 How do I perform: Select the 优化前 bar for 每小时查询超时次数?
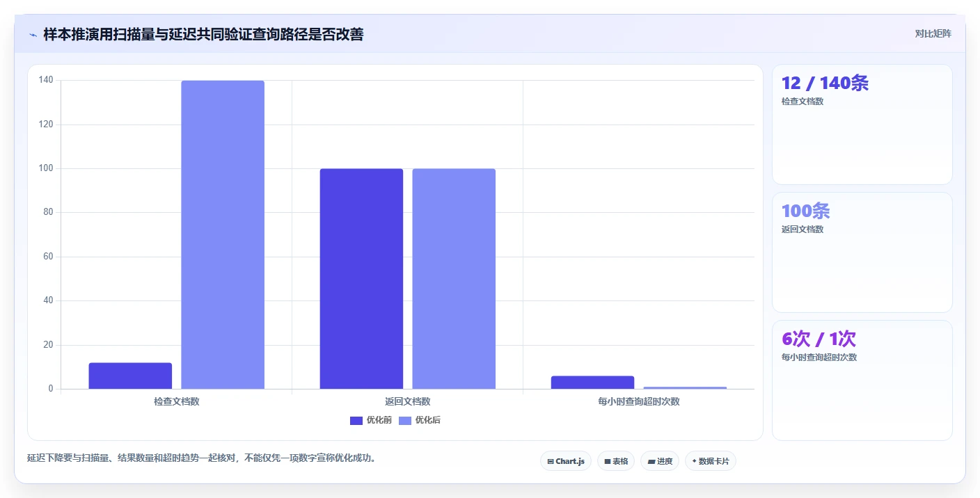click(x=592, y=383)
